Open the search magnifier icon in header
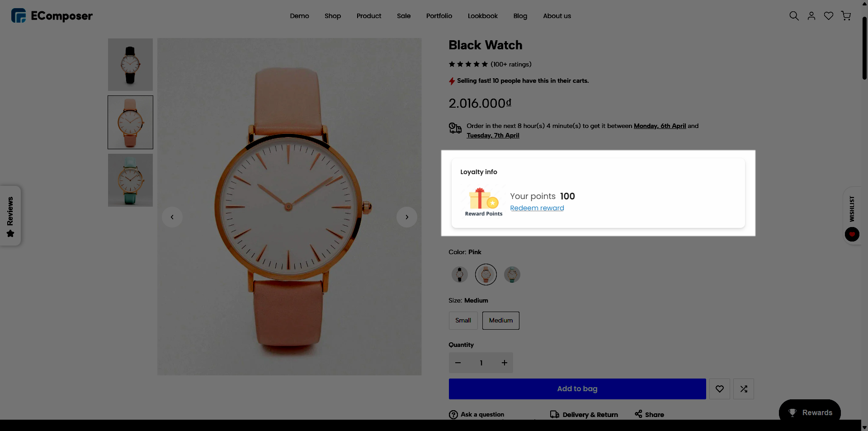The image size is (868, 431). [794, 16]
